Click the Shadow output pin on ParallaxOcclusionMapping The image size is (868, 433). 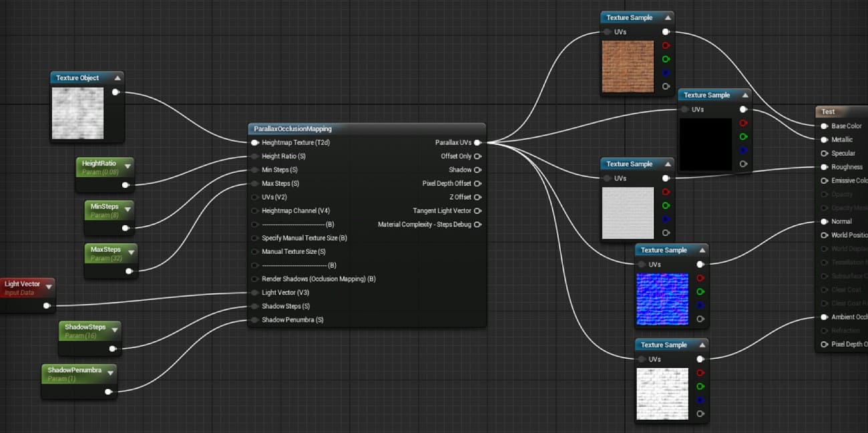tap(478, 170)
